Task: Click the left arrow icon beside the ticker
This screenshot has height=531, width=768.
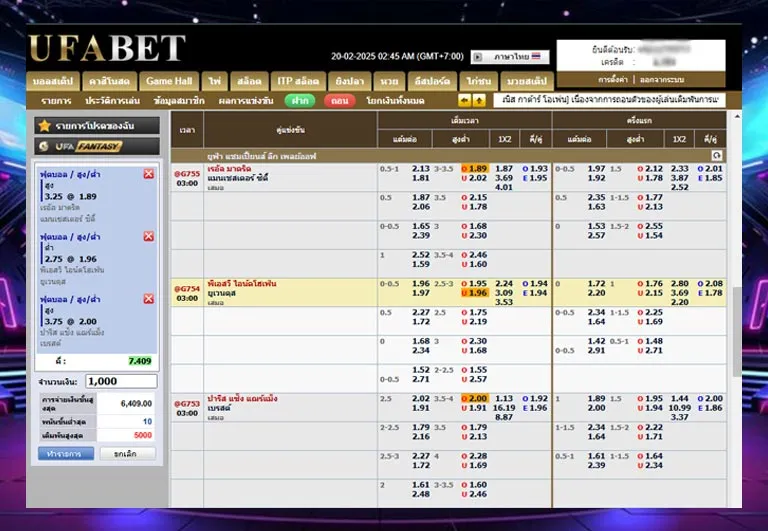Action: (x=464, y=100)
